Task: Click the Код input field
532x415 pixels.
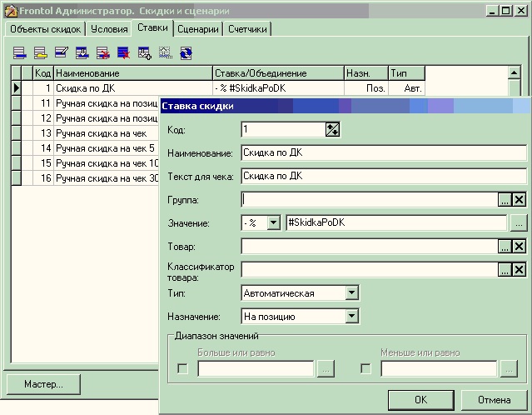Action: (x=283, y=130)
